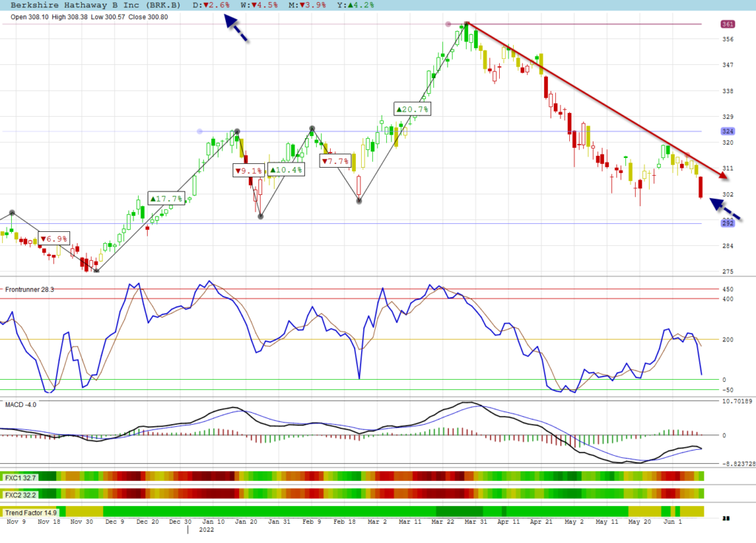The width and height of the screenshot is (756, 543).
Task: Click the Jan 10 date label
Action: pos(213,522)
